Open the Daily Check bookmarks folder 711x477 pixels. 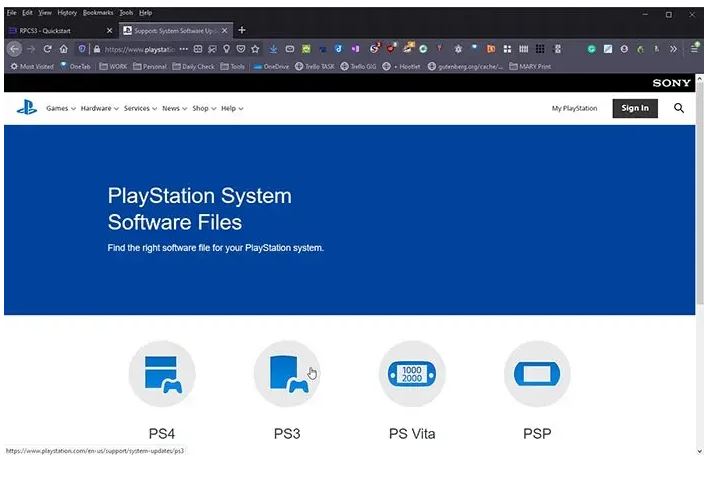[x=194, y=66]
